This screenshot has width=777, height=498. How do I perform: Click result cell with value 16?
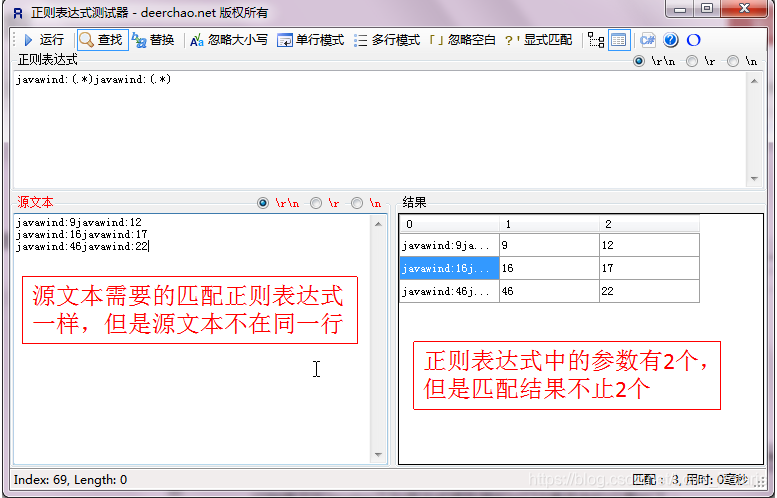click(x=550, y=268)
